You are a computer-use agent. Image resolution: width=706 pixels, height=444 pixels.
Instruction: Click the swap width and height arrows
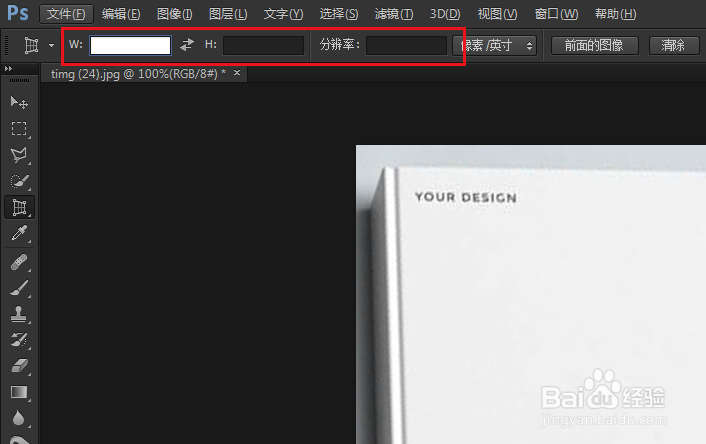point(187,45)
